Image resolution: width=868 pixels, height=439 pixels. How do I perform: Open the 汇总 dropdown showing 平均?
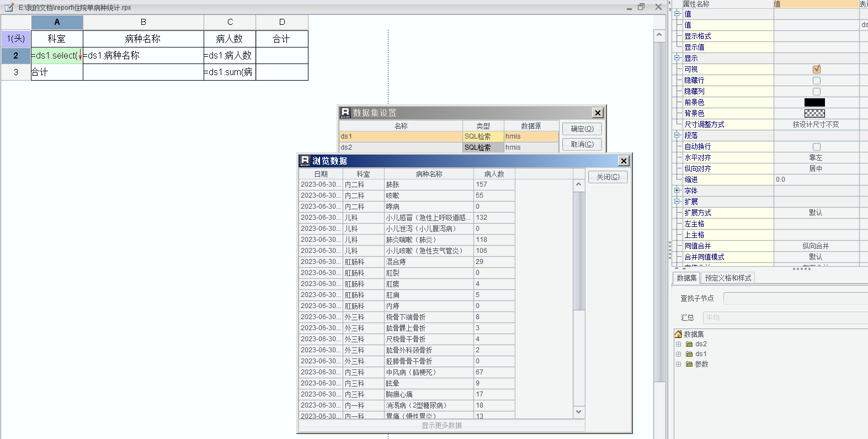pos(785,318)
